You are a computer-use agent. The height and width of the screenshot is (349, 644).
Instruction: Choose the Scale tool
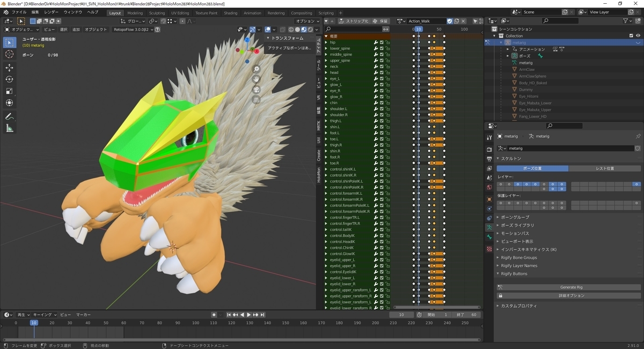tap(10, 91)
